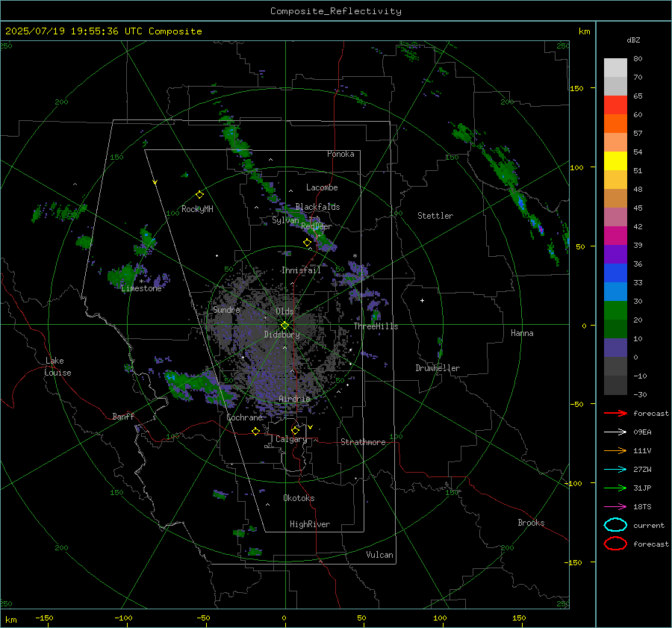The image size is (672, 628).
Task: Click the white plus marker west of Stettler region
Action: pos(422,300)
